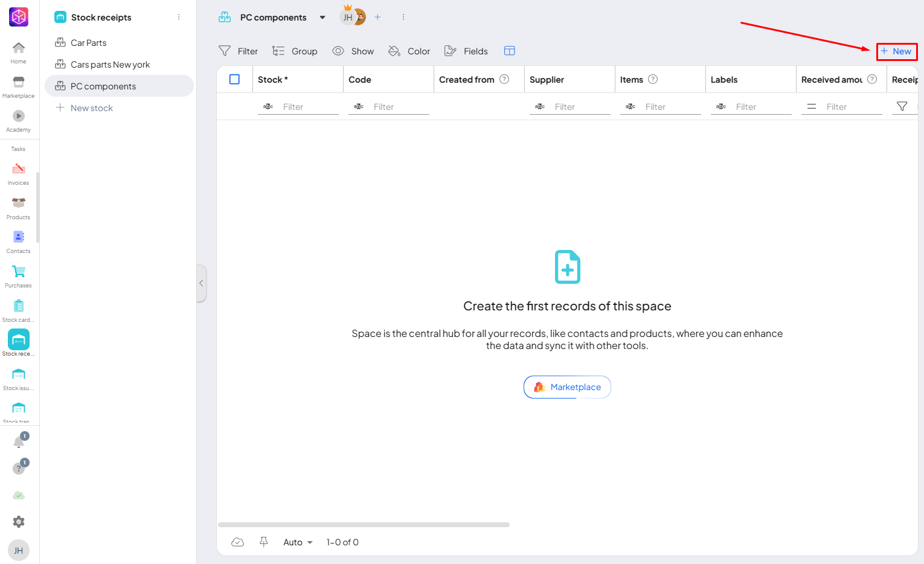Select Car Parts stock in list
The image size is (924, 564).
(x=88, y=43)
